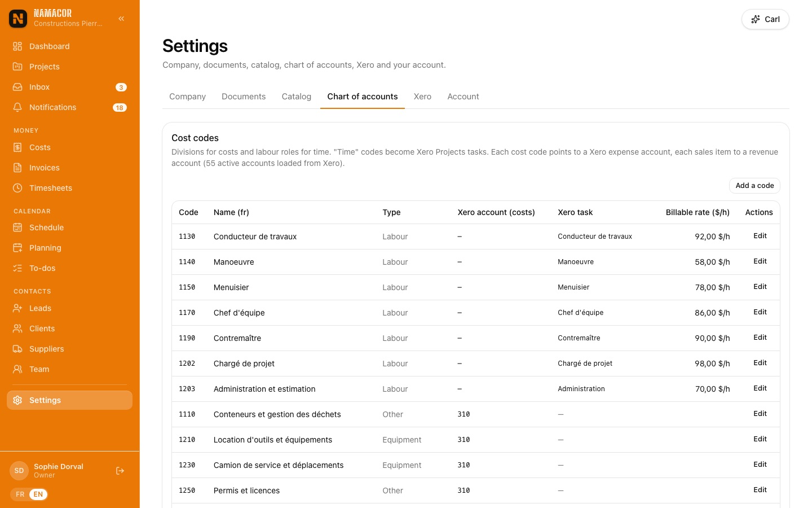Click the Namacor logo icon

click(x=18, y=19)
